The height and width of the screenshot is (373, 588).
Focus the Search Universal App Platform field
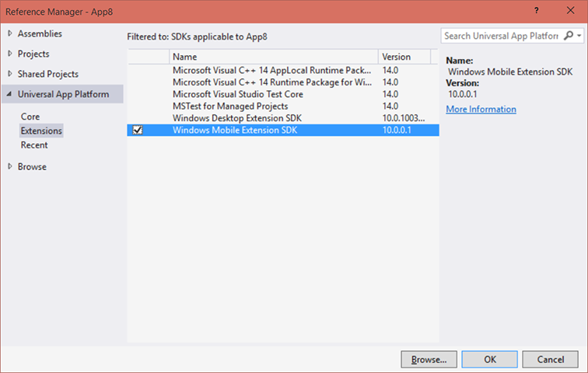coord(502,36)
